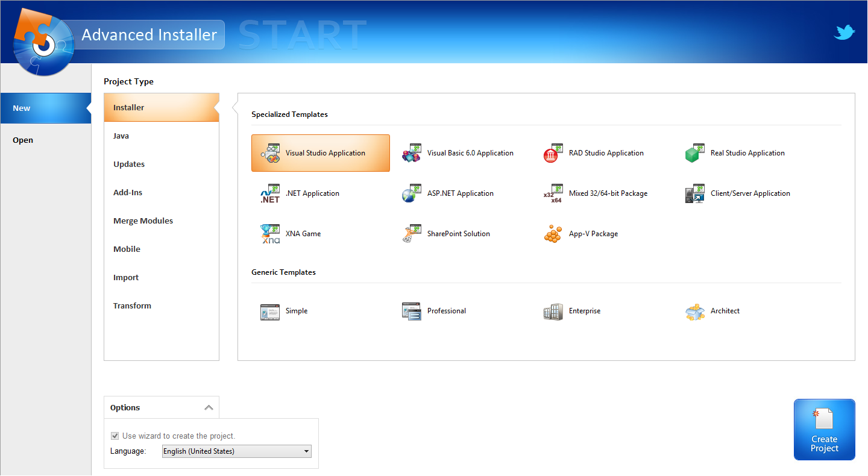Select the Installer project type
This screenshot has width=868, height=476.
pos(162,108)
